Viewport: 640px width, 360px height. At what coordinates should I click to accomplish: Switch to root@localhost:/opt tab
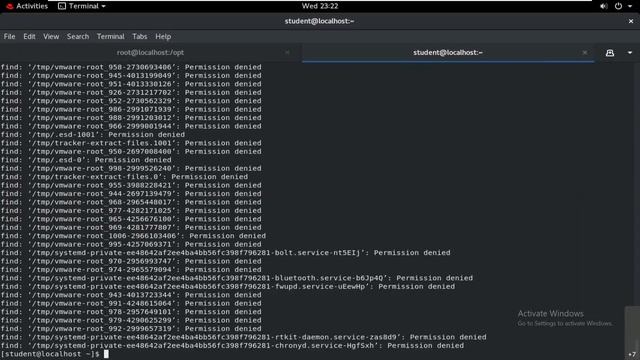tap(150, 53)
